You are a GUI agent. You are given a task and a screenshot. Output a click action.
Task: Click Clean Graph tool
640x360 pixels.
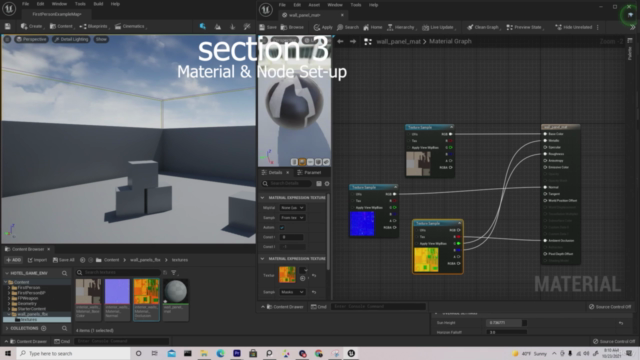482,27
